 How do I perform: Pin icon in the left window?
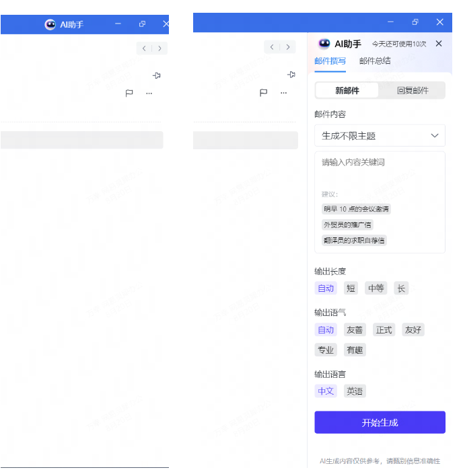[x=157, y=75]
